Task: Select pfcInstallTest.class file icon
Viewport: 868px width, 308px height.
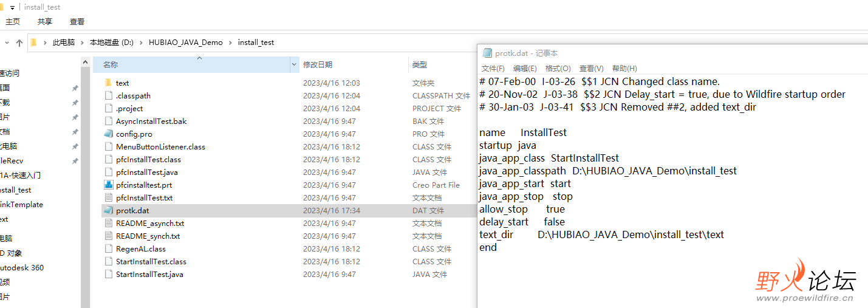Action: point(108,159)
